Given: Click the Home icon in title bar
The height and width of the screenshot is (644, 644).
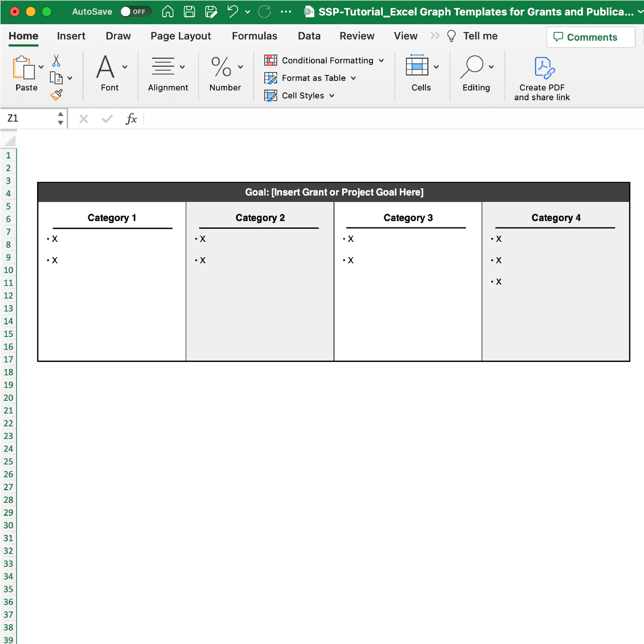Looking at the screenshot, I should [167, 12].
